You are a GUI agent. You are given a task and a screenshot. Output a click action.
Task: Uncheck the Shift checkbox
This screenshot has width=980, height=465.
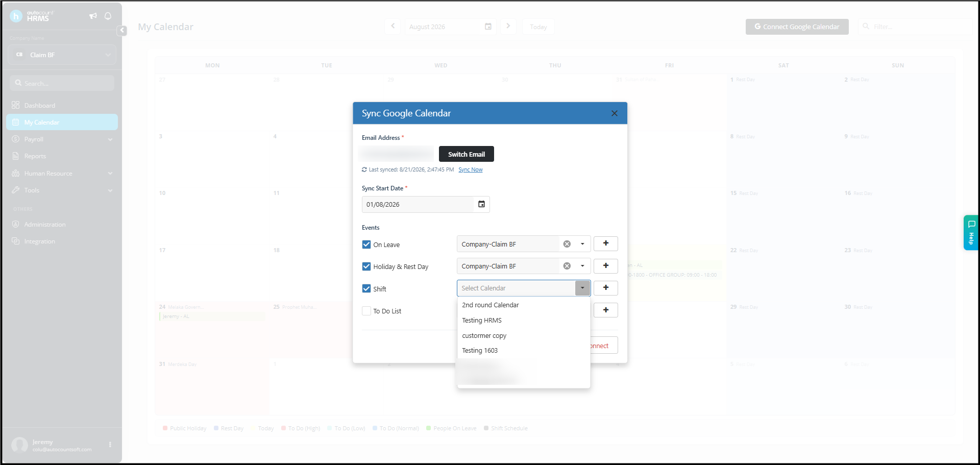(366, 288)
